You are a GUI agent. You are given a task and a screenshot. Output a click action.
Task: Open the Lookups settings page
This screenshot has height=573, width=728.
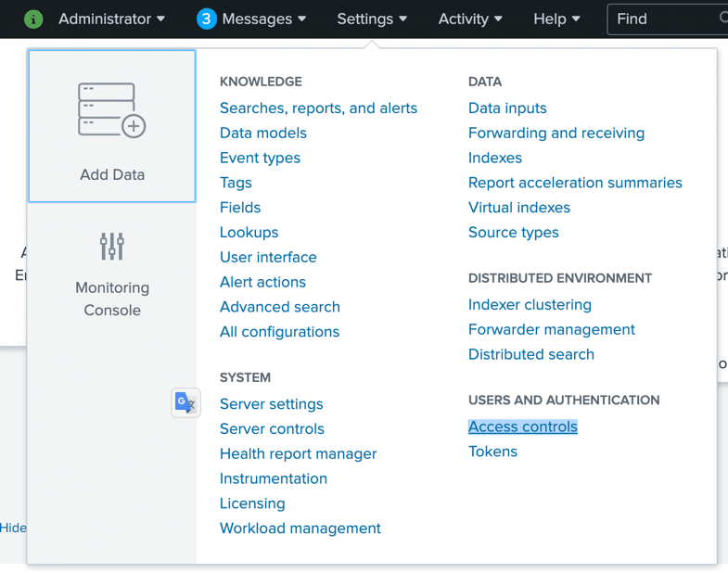click(249, 232)
